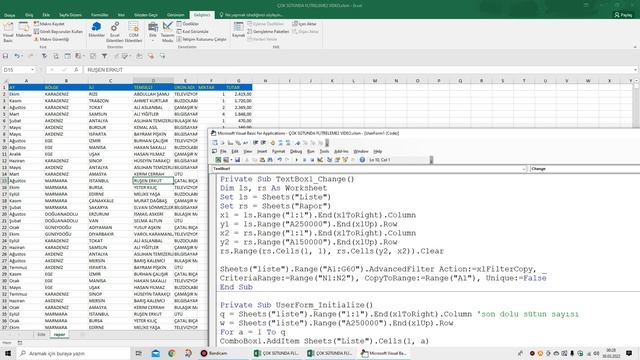The image size is (640, 360).
Task: Expand the Ekle (Insert controls) dropdown
Action: tap(153, 32)
